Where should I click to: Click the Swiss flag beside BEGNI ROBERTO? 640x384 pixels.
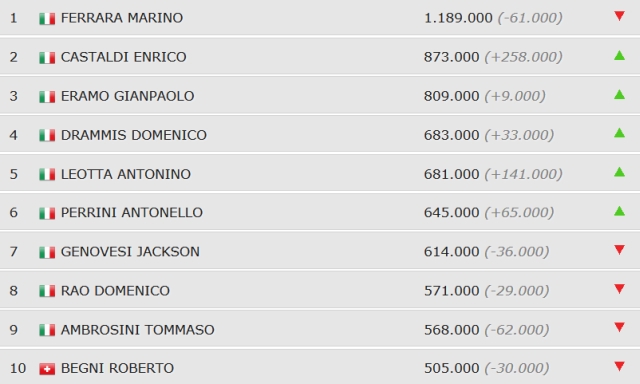(x=47, y=369)
